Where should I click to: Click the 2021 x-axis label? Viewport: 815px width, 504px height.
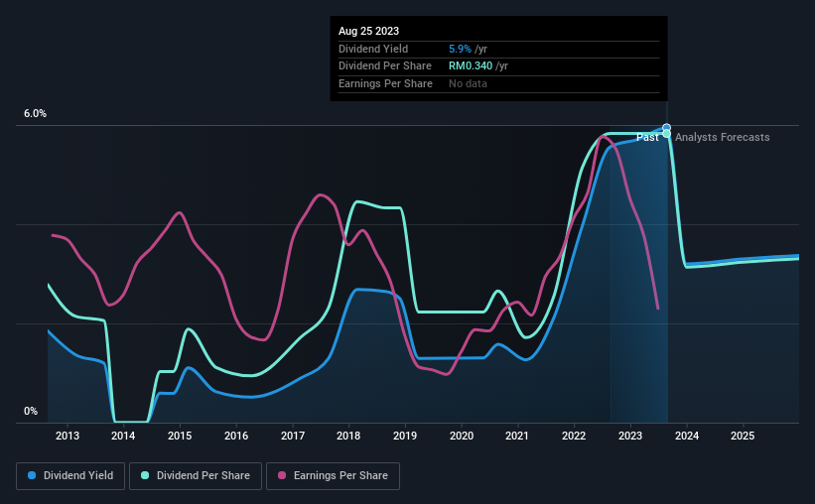tap(517, 436)
